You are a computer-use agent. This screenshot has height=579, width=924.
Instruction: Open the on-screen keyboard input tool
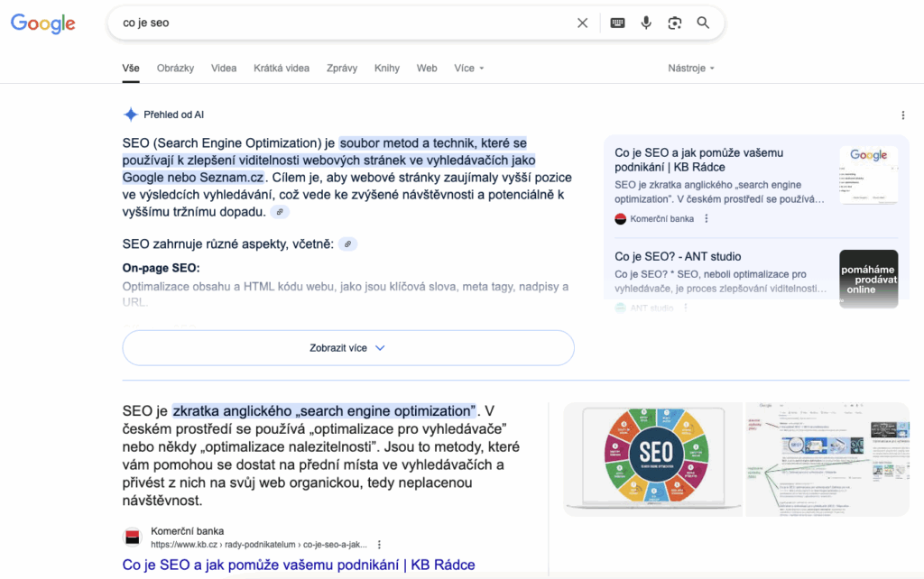(x=617, y=23)
